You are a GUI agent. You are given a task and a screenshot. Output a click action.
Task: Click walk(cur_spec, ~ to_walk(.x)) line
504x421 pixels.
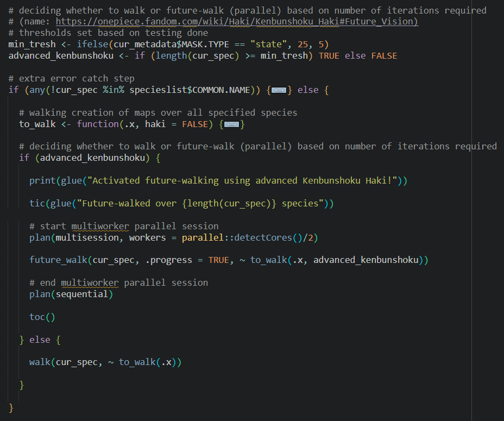105,362
